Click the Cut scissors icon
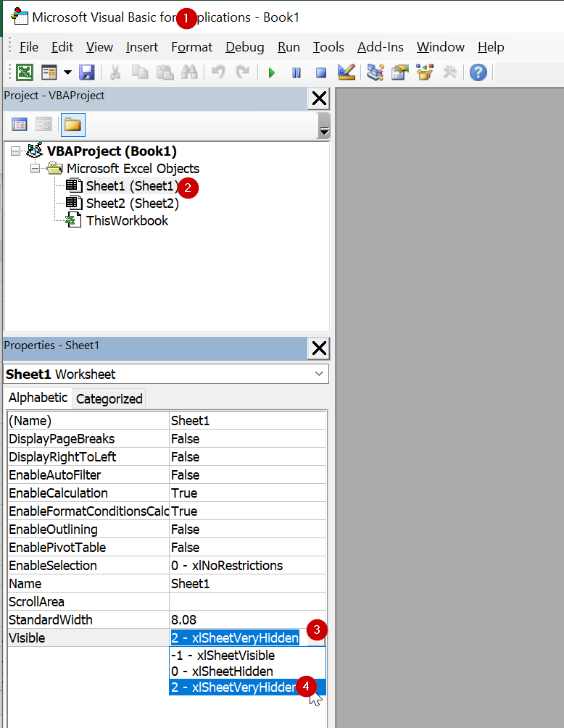Screen dimensions: 564x728 tap(115, 72)
